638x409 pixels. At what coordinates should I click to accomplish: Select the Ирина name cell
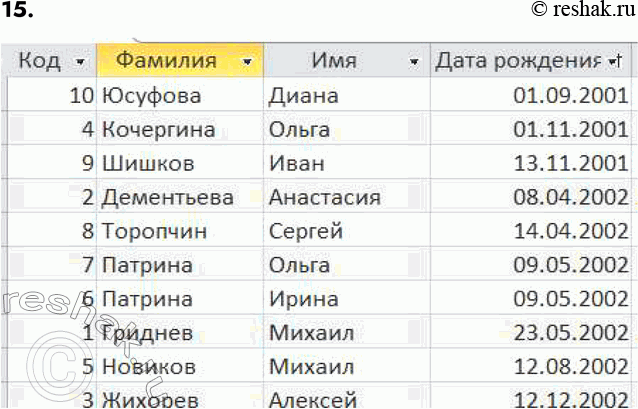pos(299,298)
